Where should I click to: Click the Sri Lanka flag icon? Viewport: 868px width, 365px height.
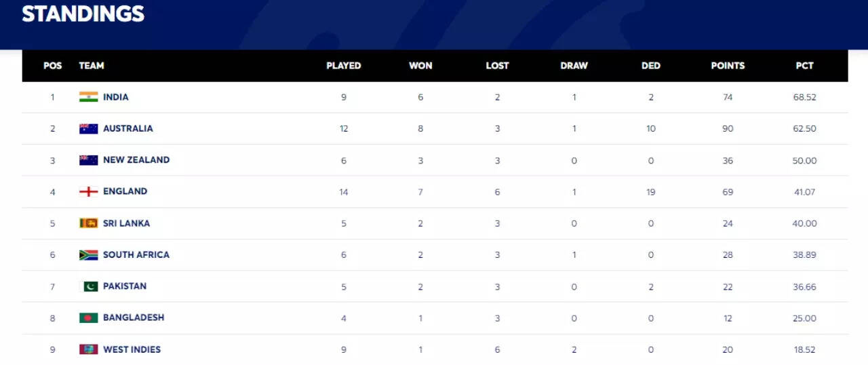(x=88, y=223)
